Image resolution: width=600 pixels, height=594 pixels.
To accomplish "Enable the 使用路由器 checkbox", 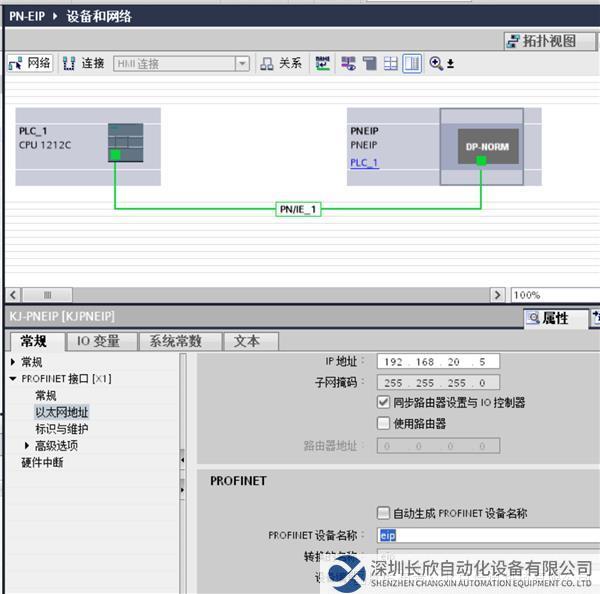I will [x=384, y=423].
